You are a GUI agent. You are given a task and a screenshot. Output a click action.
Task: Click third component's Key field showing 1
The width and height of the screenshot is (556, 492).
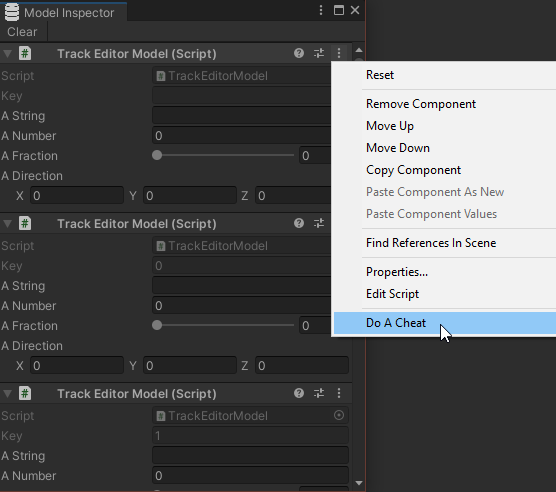coord(250,436)
